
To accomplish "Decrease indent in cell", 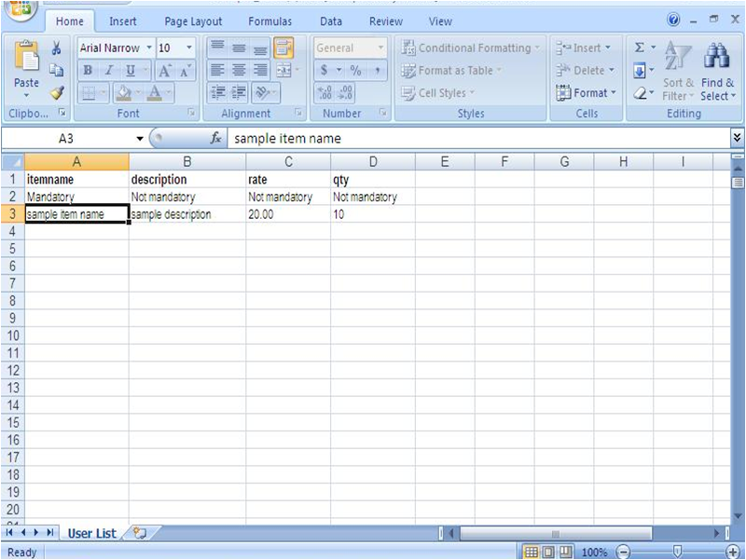I will pyautogui.click(x=218, y=92).
